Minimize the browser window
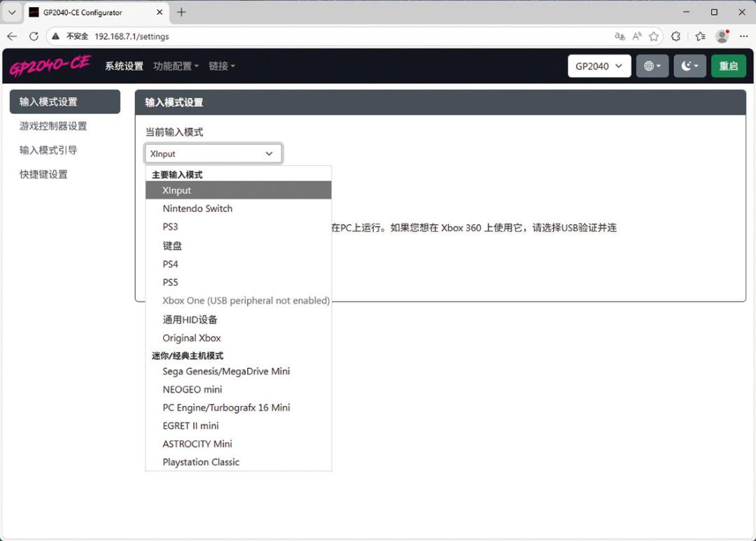Image resolution: width=756 pixels, height=541 pixels. coord(686,12)
